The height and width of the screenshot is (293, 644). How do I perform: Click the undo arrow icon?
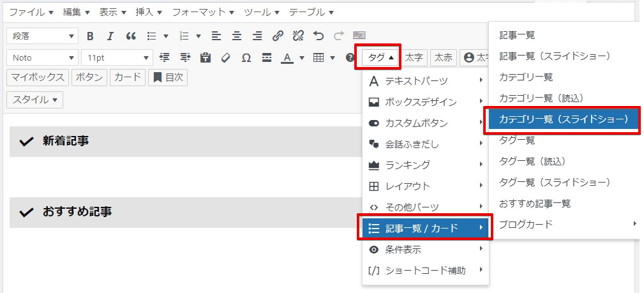click(318, 36)
